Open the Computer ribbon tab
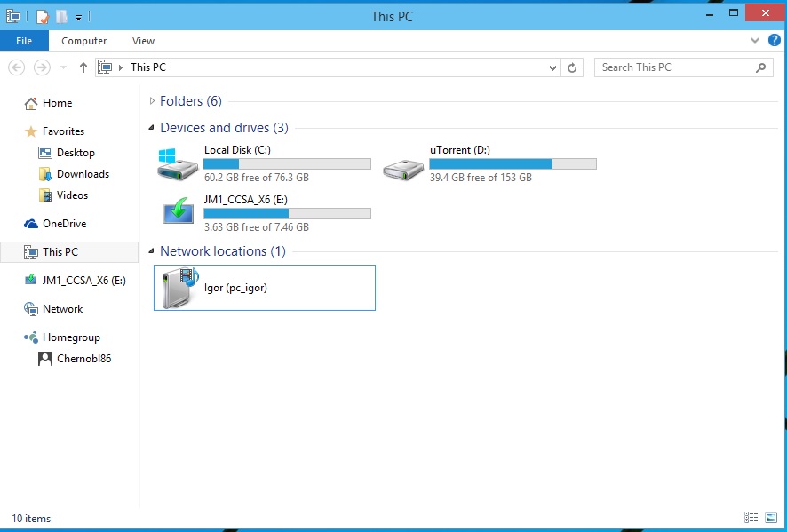The height and width of the screenshot is (532, 787). click(x=84, y=41)
